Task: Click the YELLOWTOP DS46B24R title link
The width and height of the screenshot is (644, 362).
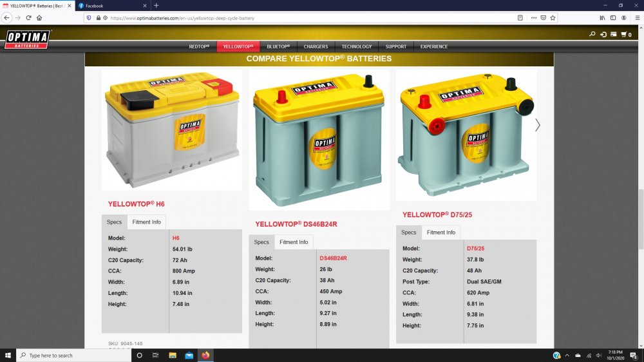Action: click(x=296, y=224)
